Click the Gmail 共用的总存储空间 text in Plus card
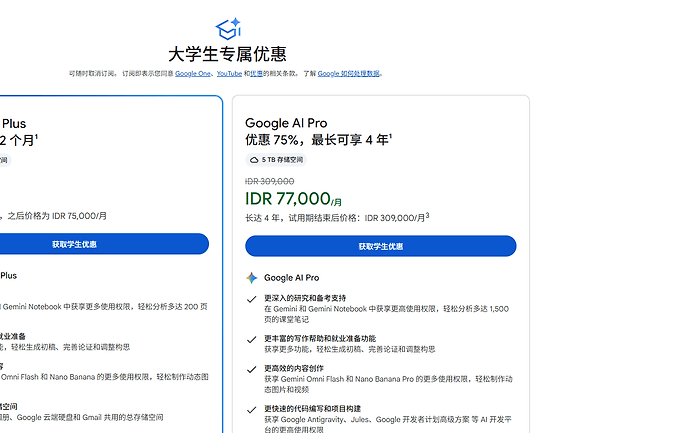 81,417
